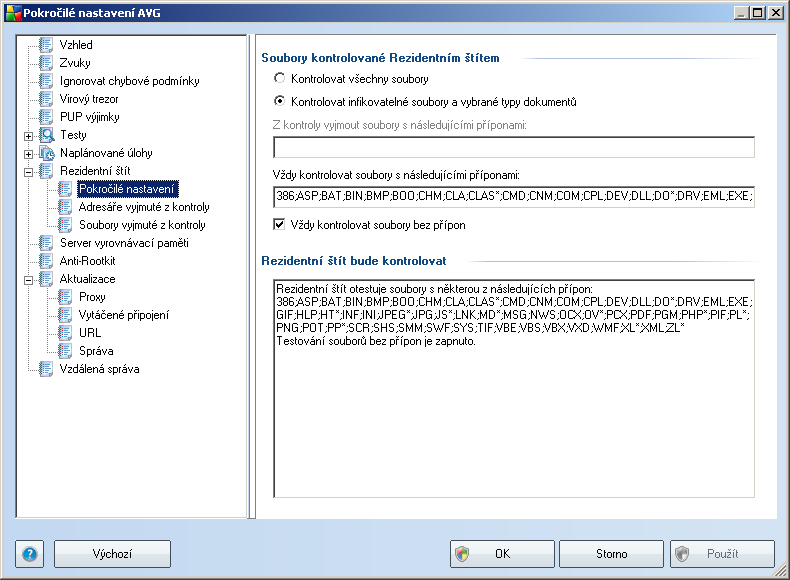Viewport: 790px width, 580px height.
Task: Expand the Testy tree node
Action: pyautogui.click(x=29, y=136)
